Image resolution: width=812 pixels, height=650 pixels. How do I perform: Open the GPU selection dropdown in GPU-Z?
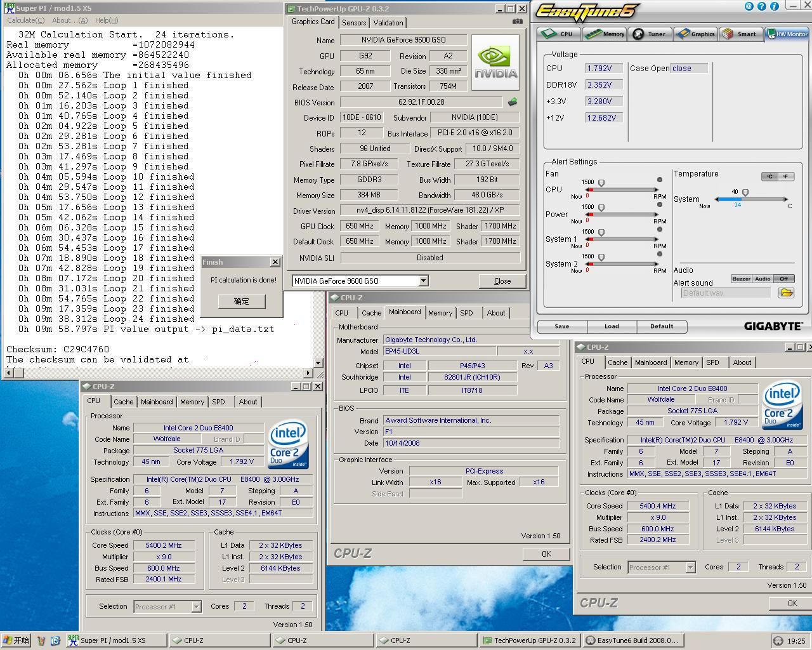423,281
